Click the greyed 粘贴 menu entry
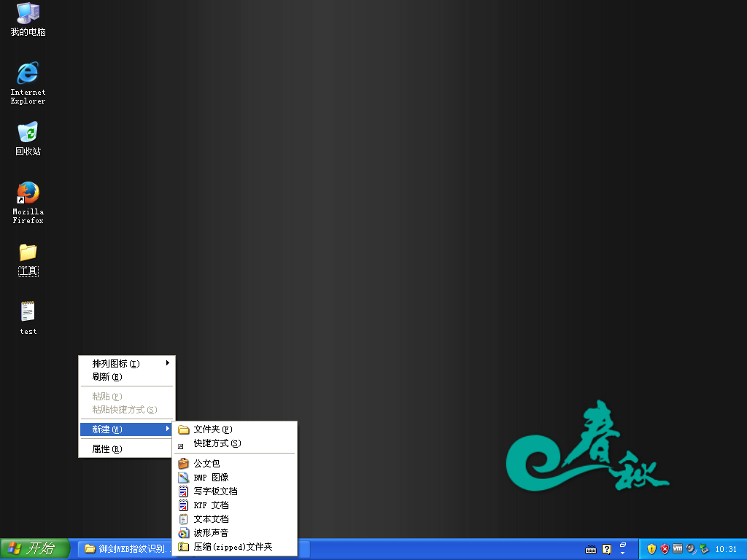This screenshot has width=747, height=560. 127,396
